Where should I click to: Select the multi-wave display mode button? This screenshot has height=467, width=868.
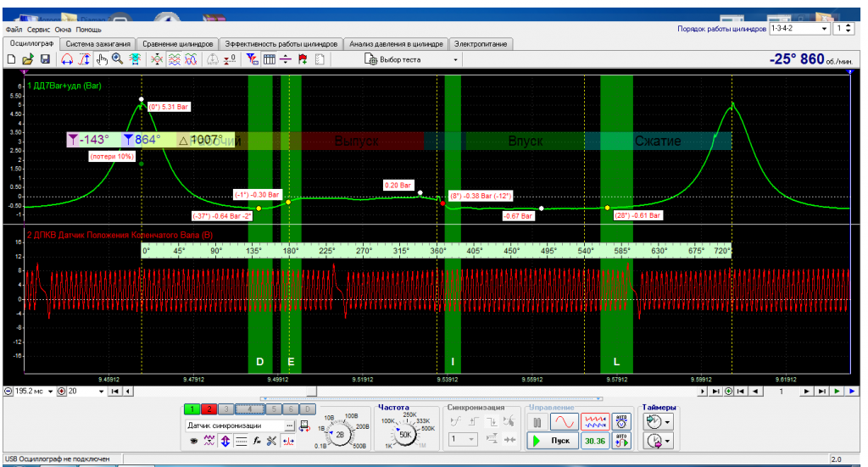[x=595, y=422]
